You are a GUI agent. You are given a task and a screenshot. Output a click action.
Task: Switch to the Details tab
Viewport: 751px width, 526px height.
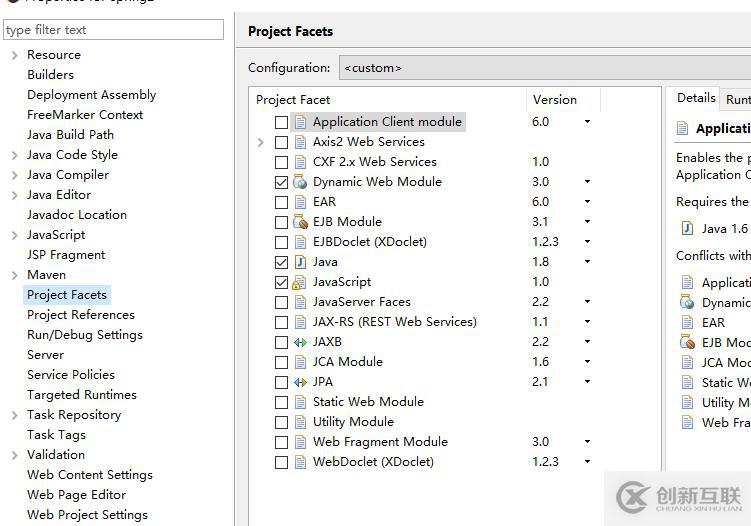click(696, 98)
